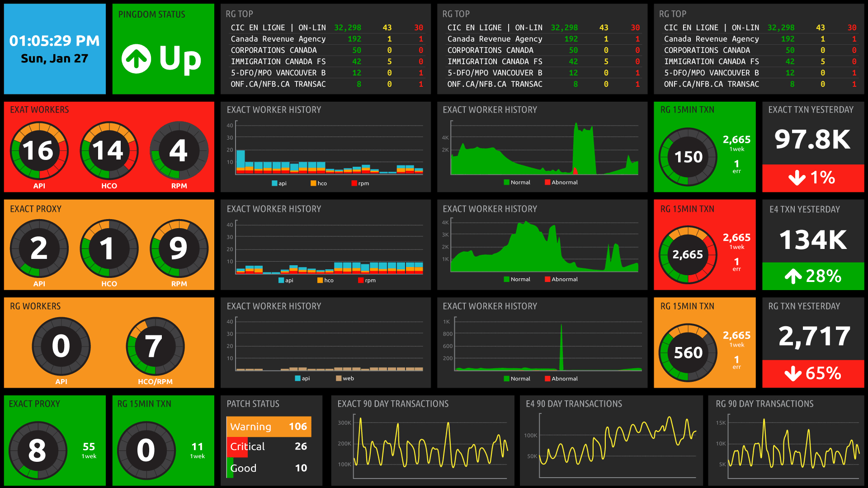Click the up arrow beside 28%
This screenshot has width=868, height=488.
tap(793, 276)
